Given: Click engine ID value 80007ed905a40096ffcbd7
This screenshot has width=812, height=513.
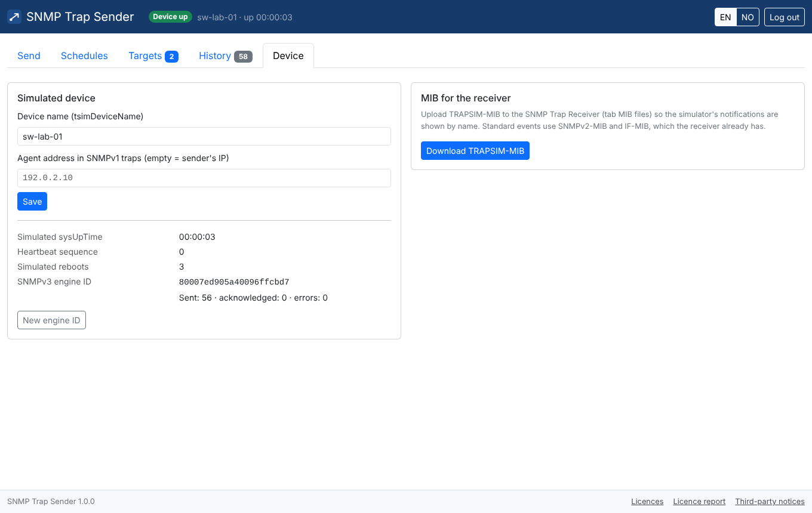Looking at the screenshot, I should coord(234,282).
